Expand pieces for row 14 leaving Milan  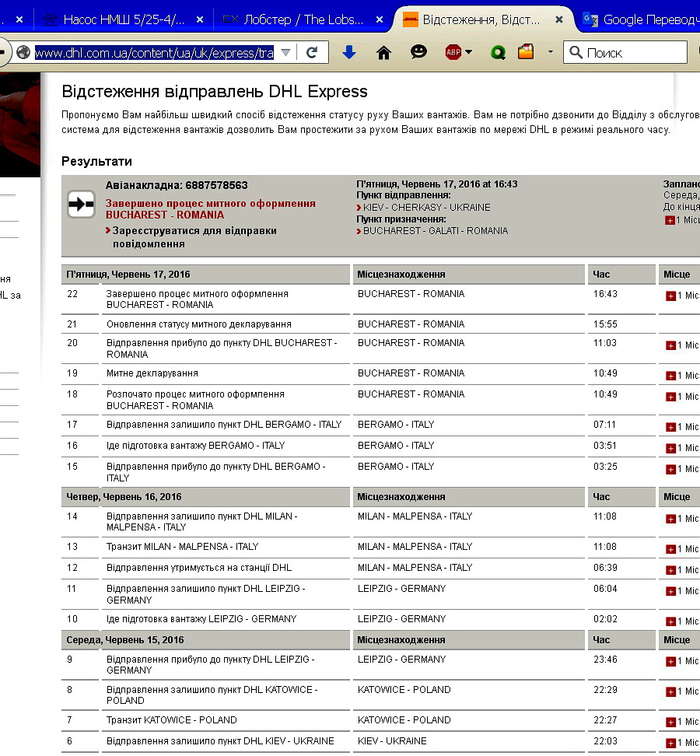[x=670, y=519]
